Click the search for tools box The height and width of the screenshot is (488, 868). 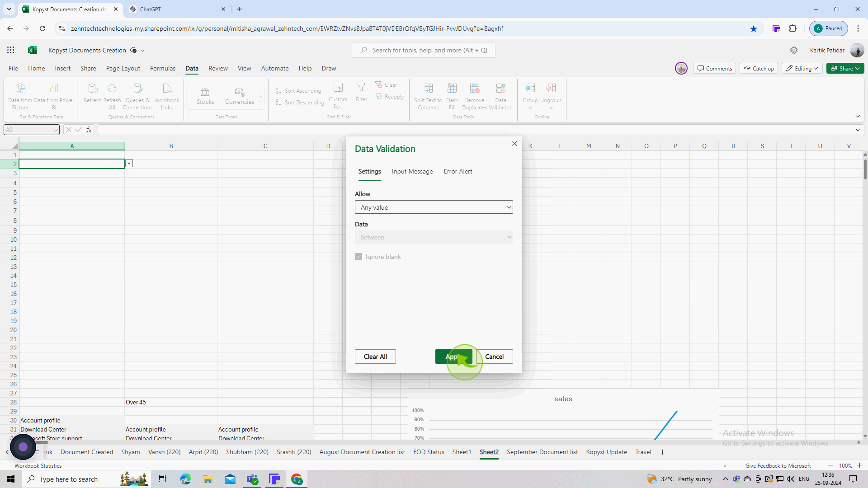424,50
